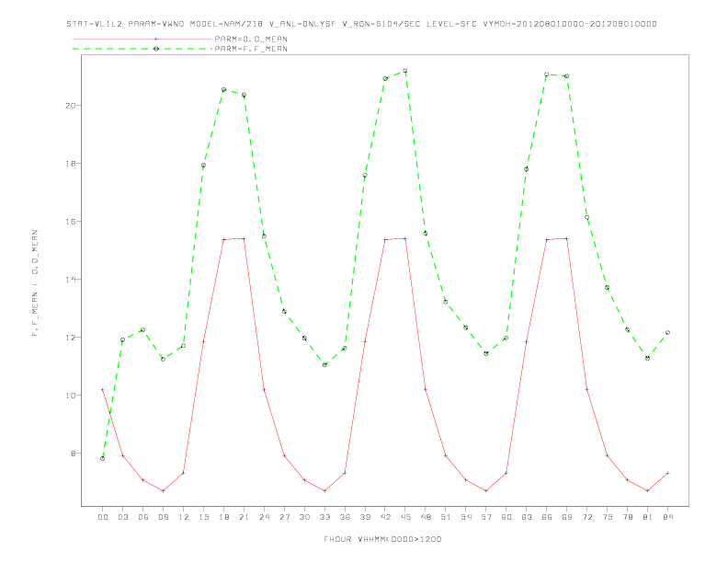The width and height of the screenshot is (728, 563).
Task: Click the vertical F.F_MEAN | O.O_MEAN axis label
Action: [x=35, y=283]
